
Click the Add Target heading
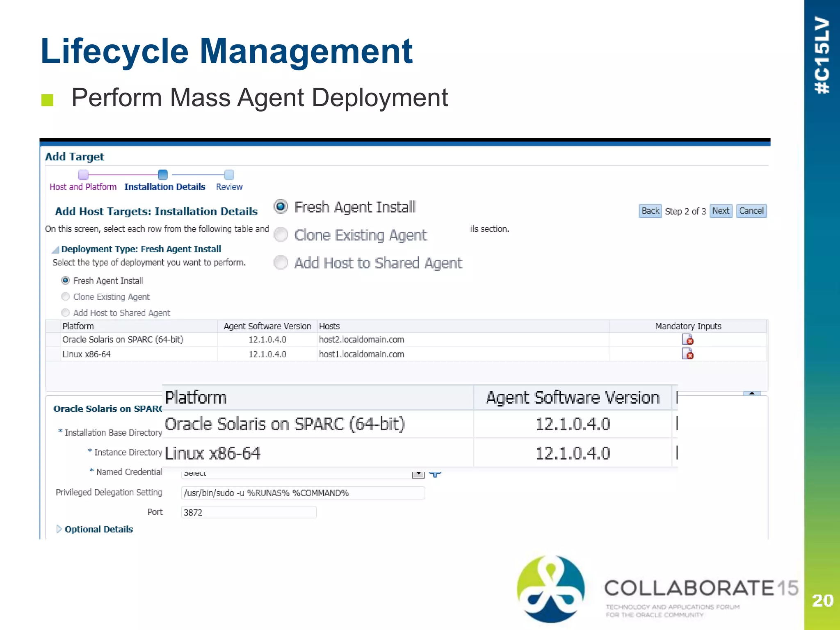tap(74, 157)
